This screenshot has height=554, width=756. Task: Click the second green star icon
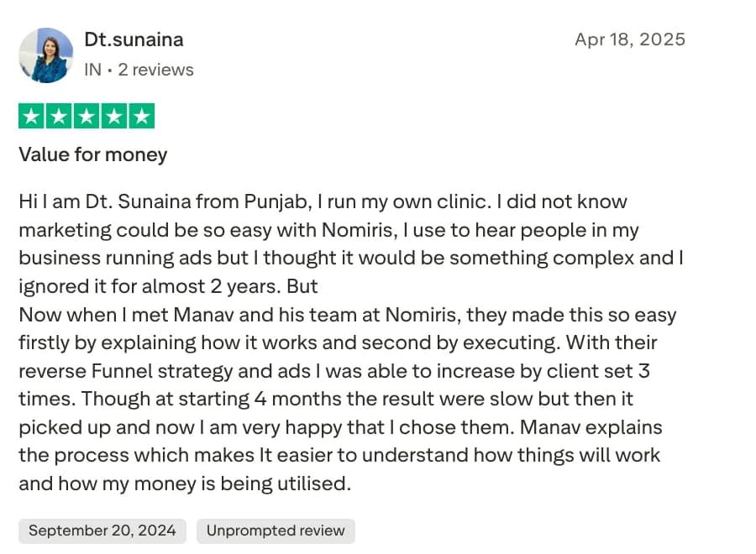click(x=59, y=116)
